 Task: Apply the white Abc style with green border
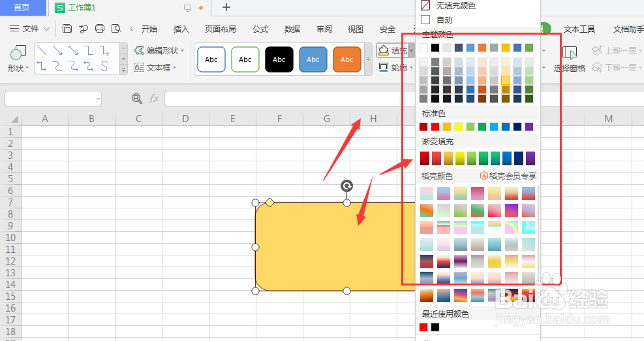pyautogui.click(x=245, y=59)
